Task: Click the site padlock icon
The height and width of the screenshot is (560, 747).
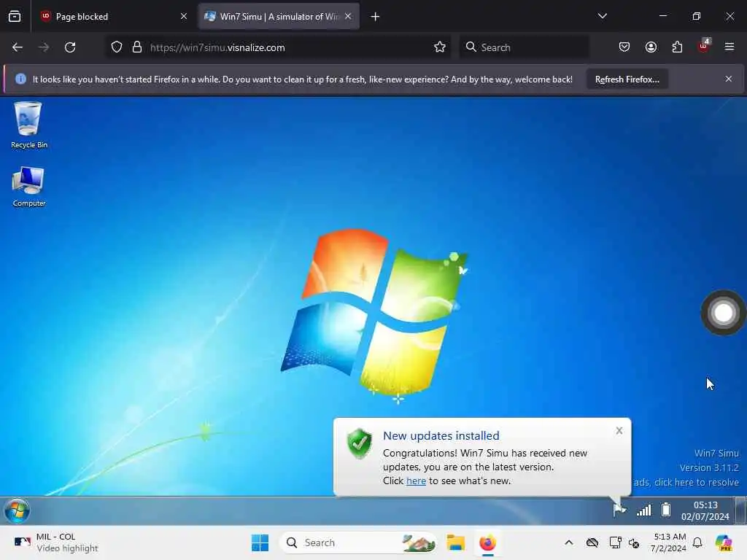Action: pos(137,47)
